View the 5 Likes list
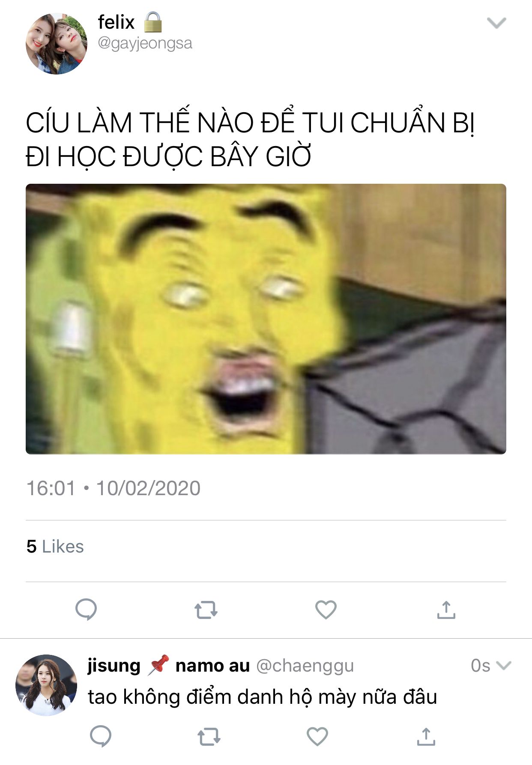 pos(55,547)
